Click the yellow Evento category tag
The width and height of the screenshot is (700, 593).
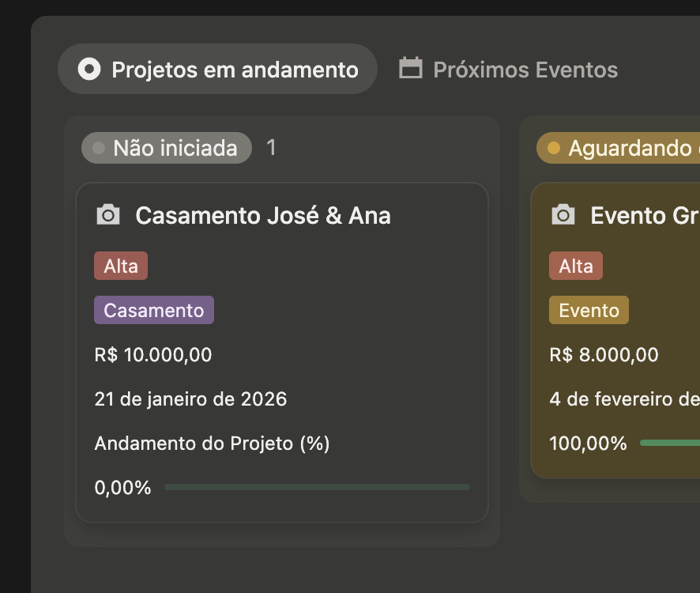pos(589,311)
